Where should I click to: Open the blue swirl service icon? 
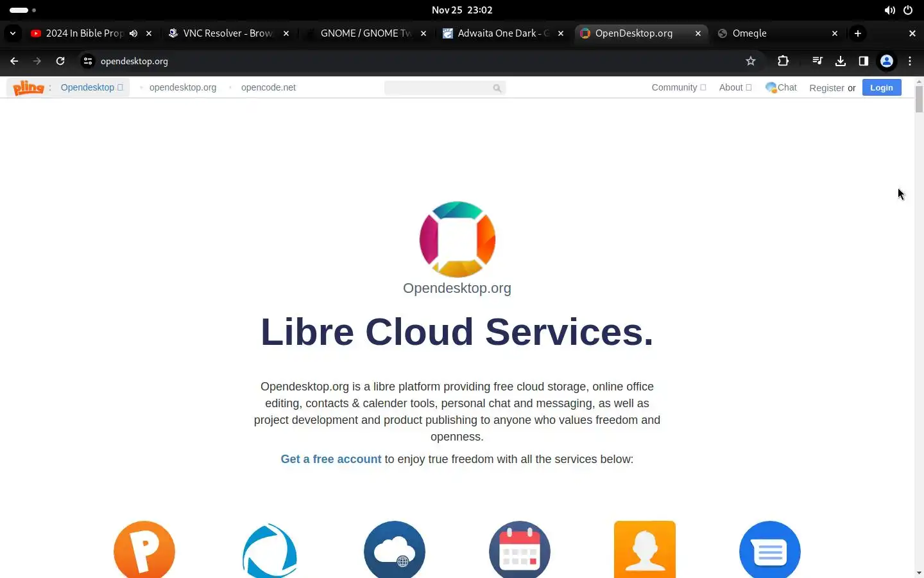click(269, 550)
